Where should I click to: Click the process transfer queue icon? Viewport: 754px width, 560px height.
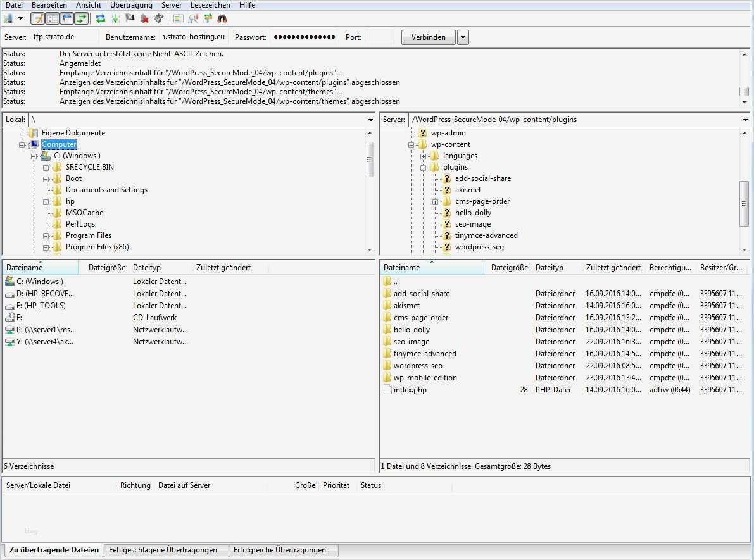coord(115,18)
